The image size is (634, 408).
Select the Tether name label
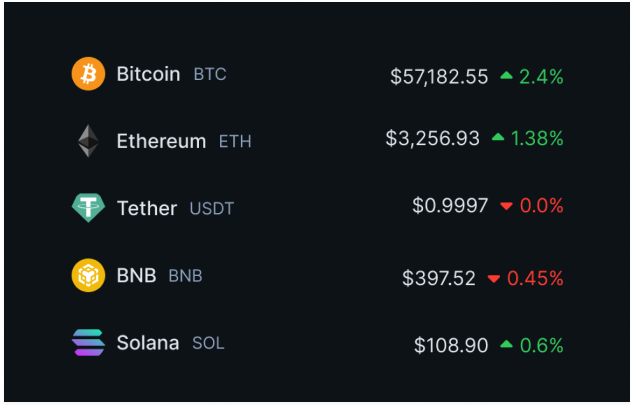146,208
